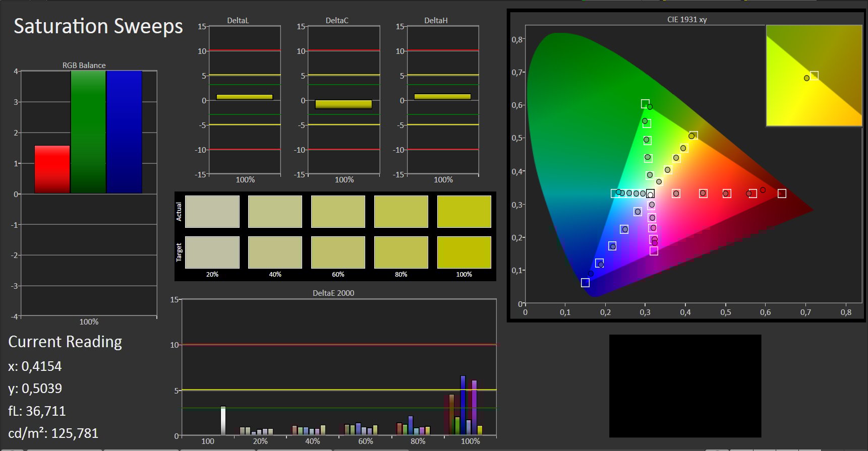Click the 100% green target square on CIE diagram
This screenshot has height=451, width=868.
pyautogui.click(x=645, y=104)
